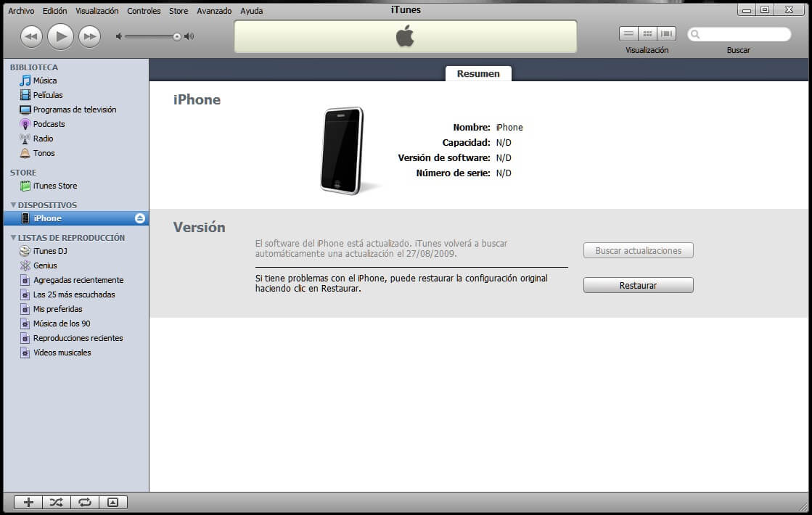The width and height of the screenshot is (812, 515).
Task: Maximize the iTunes window
Action: [764, 10]
